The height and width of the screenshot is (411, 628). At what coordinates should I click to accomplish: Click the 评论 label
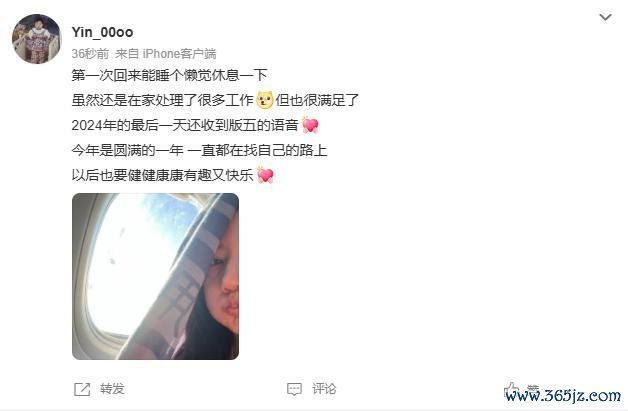tap(324, 389)
